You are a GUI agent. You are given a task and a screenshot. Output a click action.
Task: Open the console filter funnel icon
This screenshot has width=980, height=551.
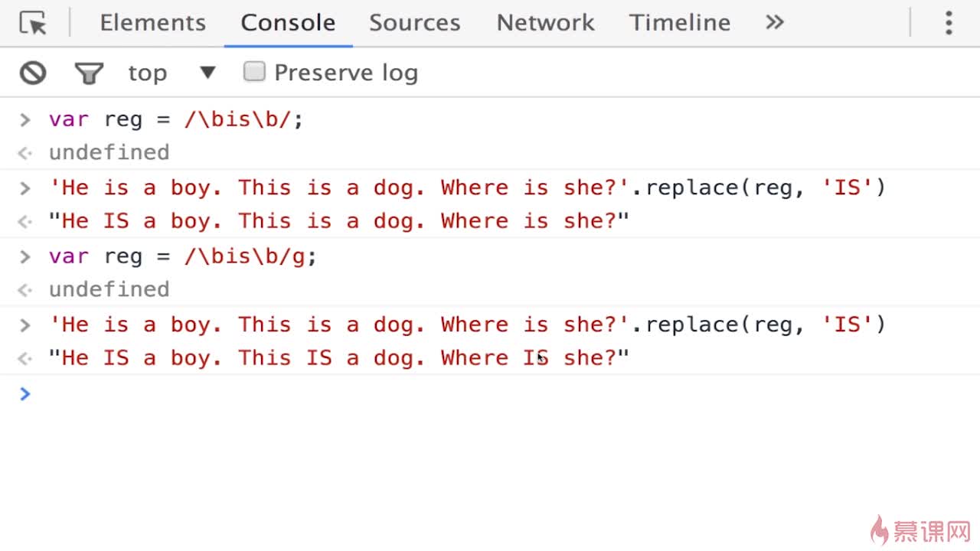(x=89, y=73)
